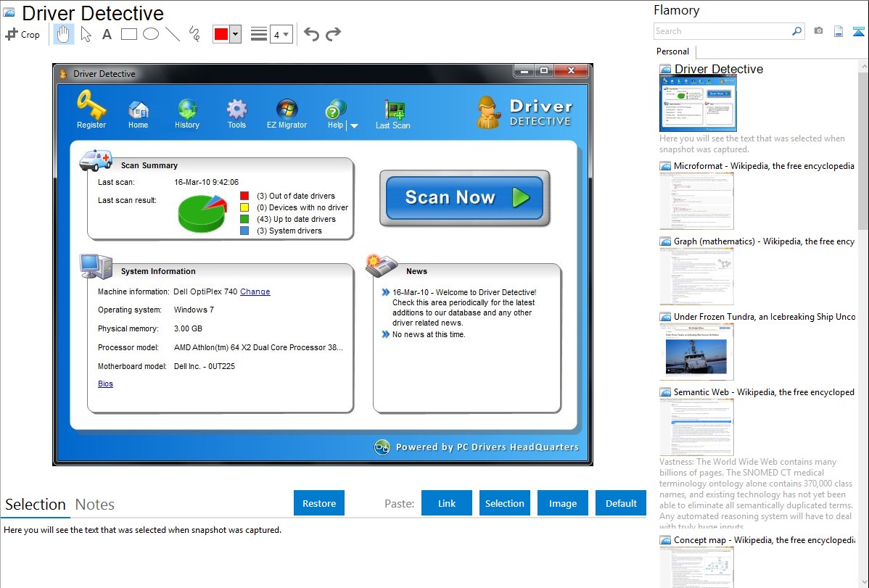
Task: Pick the ellipse shape tool
Action: tap(151, 34)
